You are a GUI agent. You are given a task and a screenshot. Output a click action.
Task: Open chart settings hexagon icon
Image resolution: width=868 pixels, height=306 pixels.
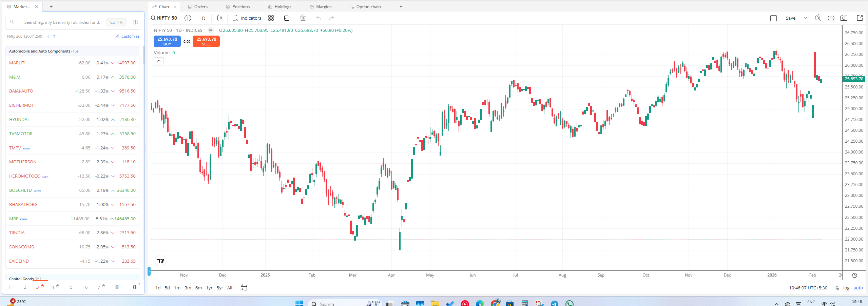[831, 18]
